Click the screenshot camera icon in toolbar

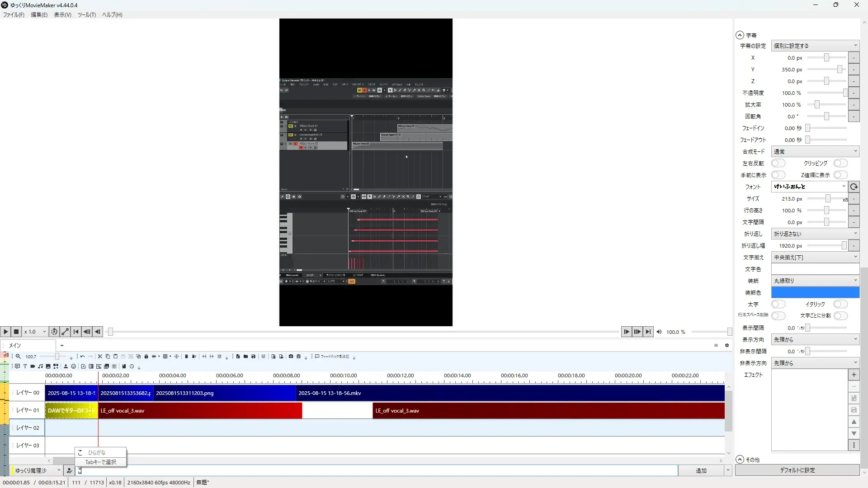click(x=291, y=357)
